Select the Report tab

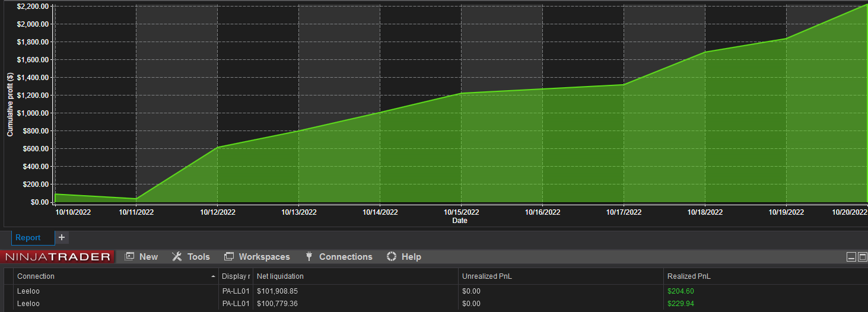(x=28, y=238)
